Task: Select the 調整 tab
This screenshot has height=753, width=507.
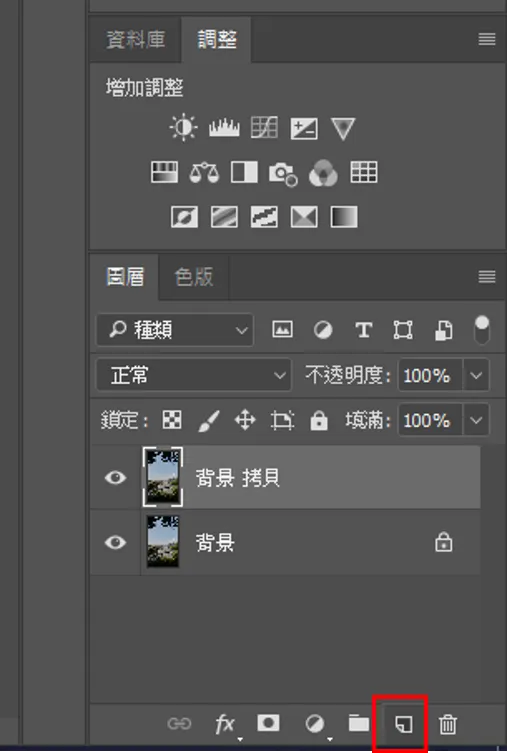Action: point(217,39)
